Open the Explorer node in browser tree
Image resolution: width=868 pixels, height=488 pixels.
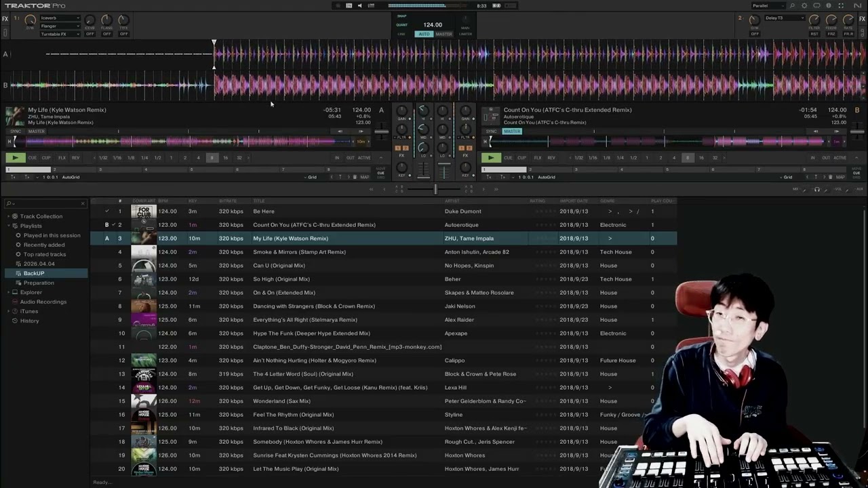point(31,292)
